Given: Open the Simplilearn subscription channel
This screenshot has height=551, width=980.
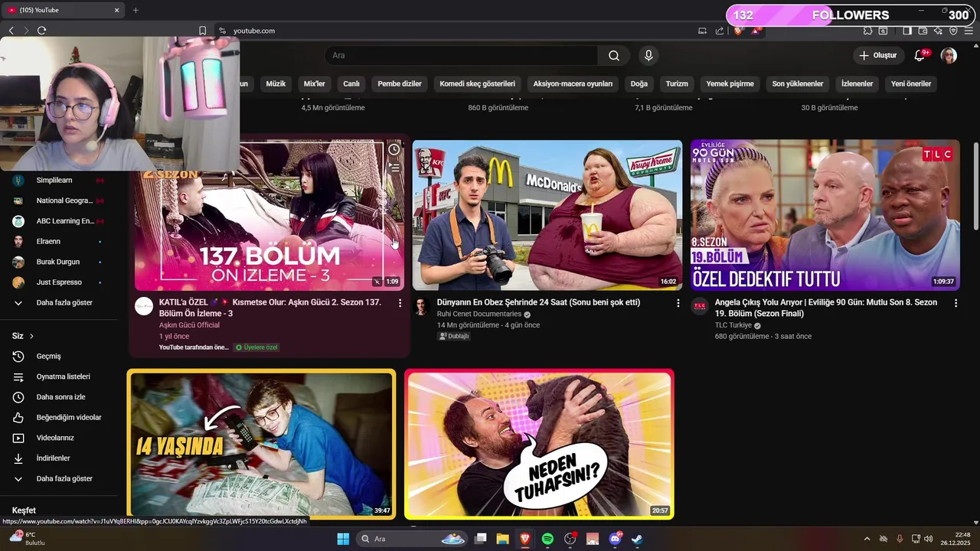Looking at the screenshot, I should (x=59, y=180).
